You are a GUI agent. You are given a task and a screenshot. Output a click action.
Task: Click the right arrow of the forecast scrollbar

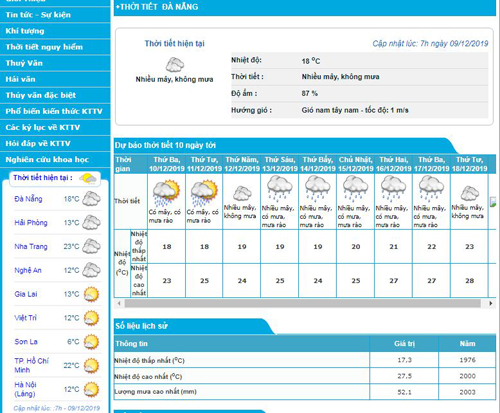click(490, 303)
